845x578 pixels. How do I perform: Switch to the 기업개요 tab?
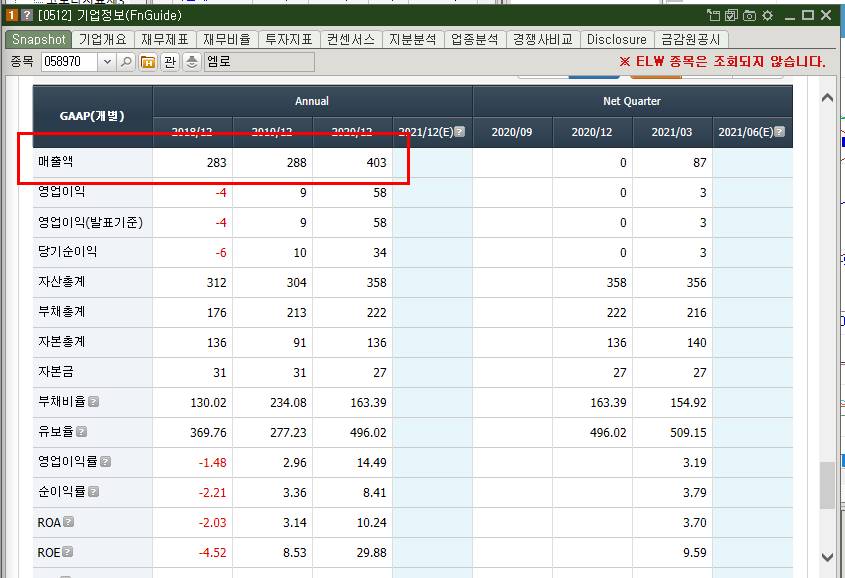coord(102,39)
